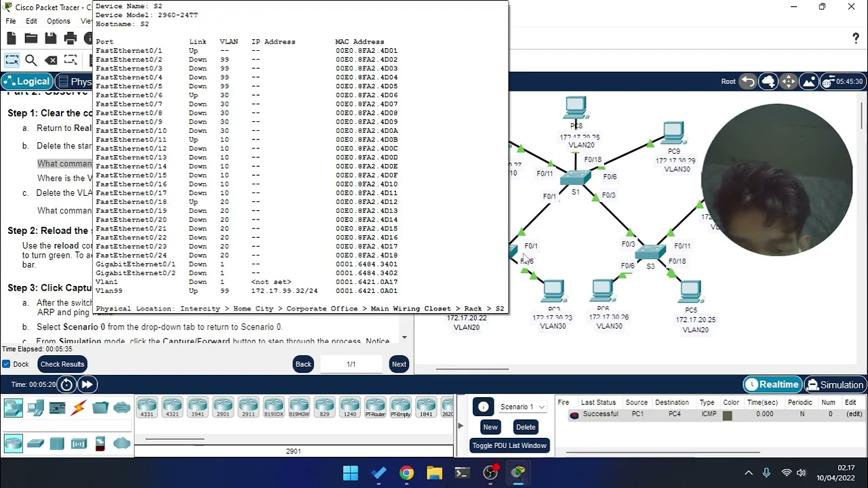The image size is (868, 488).
Task: Click the Set background image icon
Action: tap(809, 81)
